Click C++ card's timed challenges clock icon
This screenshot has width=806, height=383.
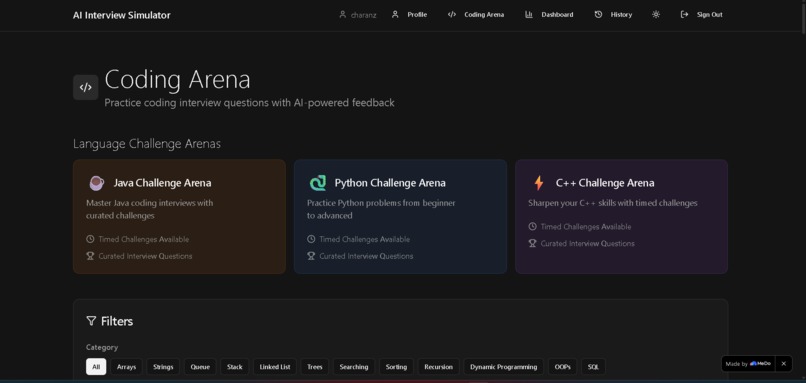pyautogui.click(x=532, y=227)
